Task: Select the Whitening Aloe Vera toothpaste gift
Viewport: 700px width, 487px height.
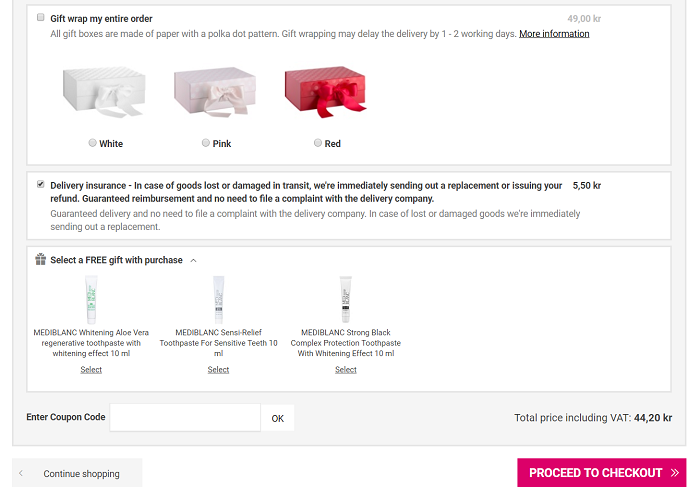Action: pos(91,370)
